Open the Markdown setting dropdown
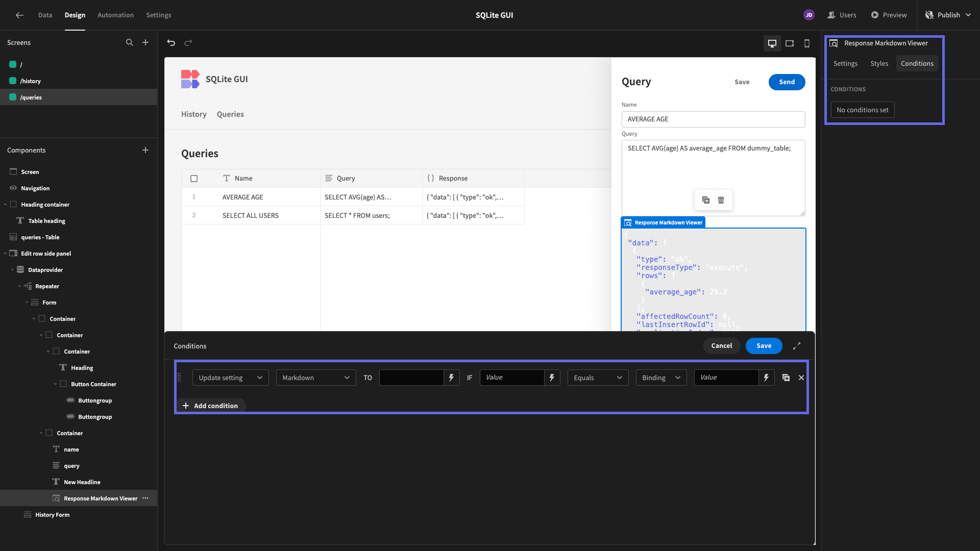Image resolution: width=980 pixels, height=551 pixels. point(316,378)
